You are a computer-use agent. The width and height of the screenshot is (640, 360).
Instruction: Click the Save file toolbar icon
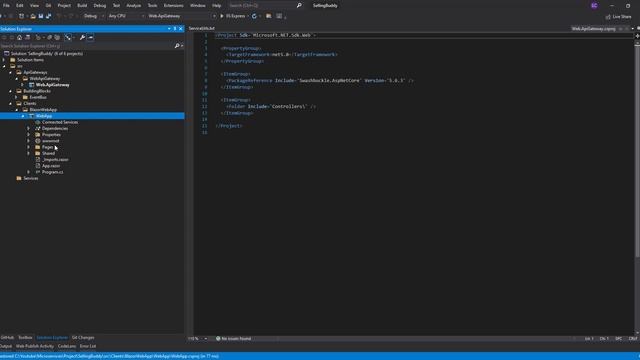click(41, 16)
